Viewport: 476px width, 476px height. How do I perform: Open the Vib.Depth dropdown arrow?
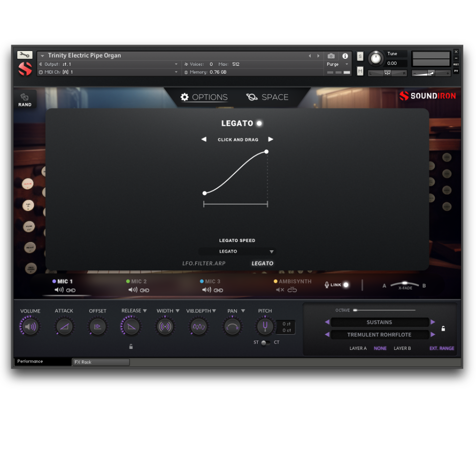214,311
